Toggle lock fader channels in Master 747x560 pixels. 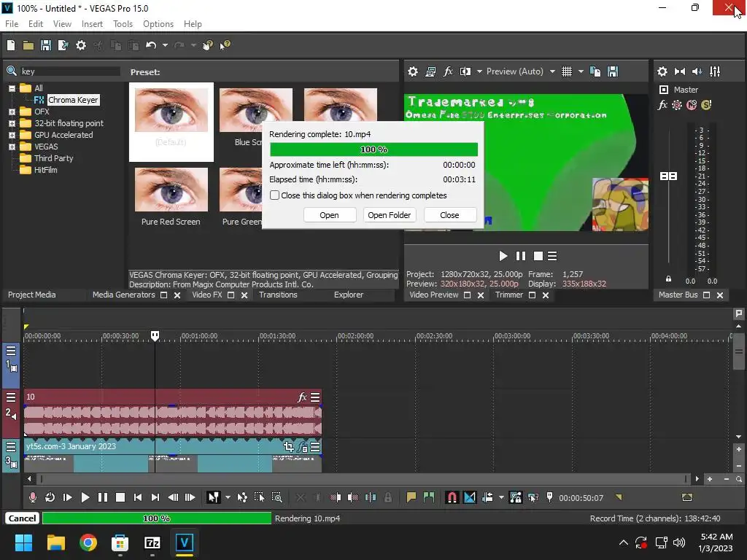point(668,279)
